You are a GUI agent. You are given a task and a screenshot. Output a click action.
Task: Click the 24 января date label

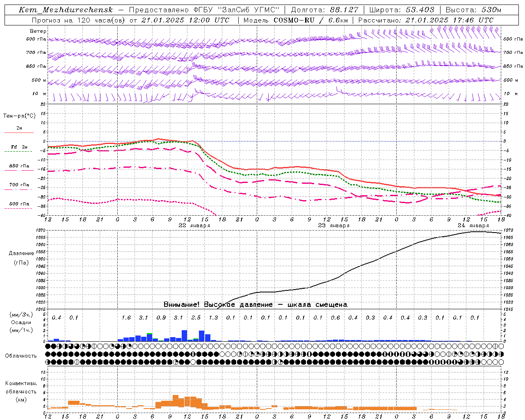pos(473,226)
